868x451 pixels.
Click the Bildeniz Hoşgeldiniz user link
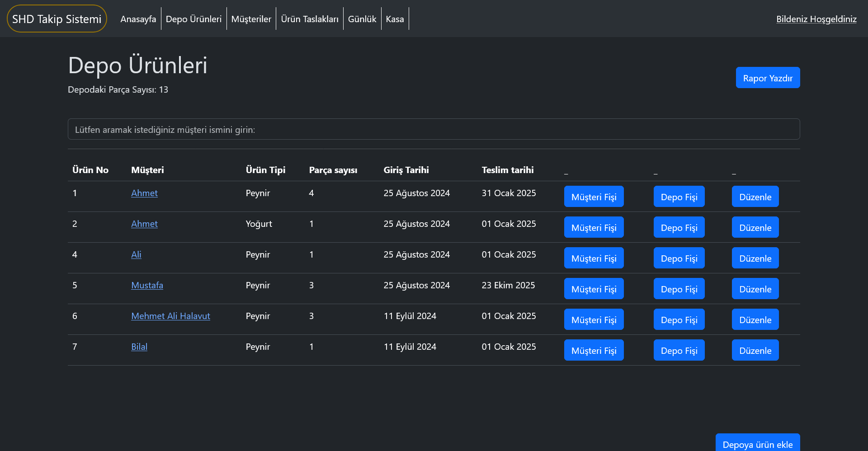point(816,19)
